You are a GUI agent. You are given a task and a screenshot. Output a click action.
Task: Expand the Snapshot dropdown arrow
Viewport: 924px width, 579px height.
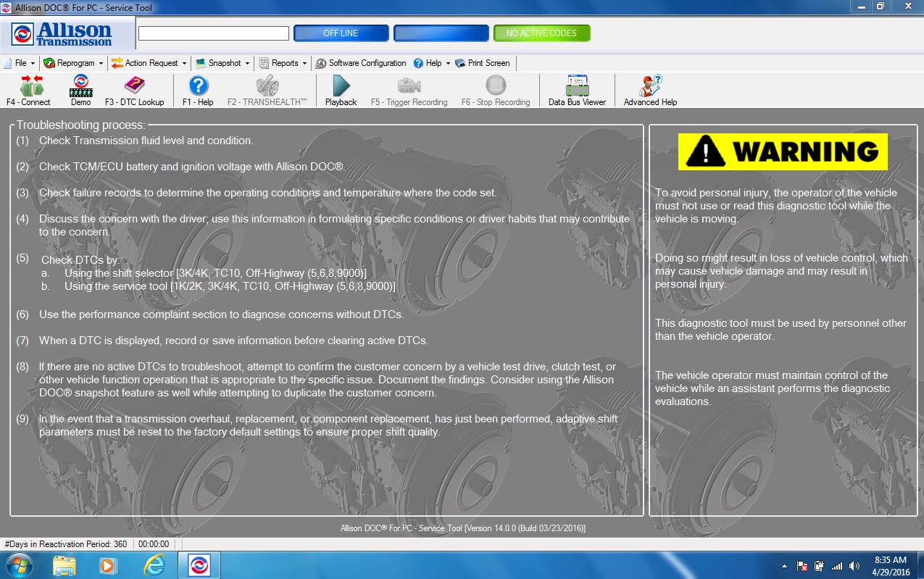247,64
